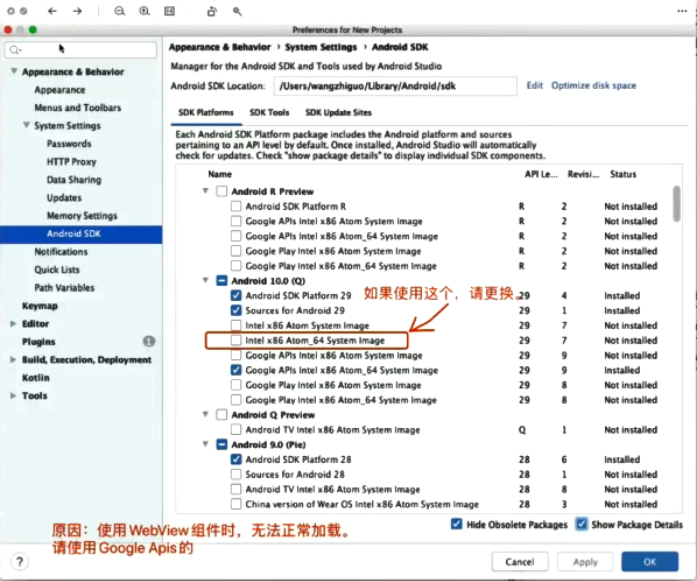Click the rotate icon in the viewer toolbar
The image size is (697, 581).
click(212, 11)
